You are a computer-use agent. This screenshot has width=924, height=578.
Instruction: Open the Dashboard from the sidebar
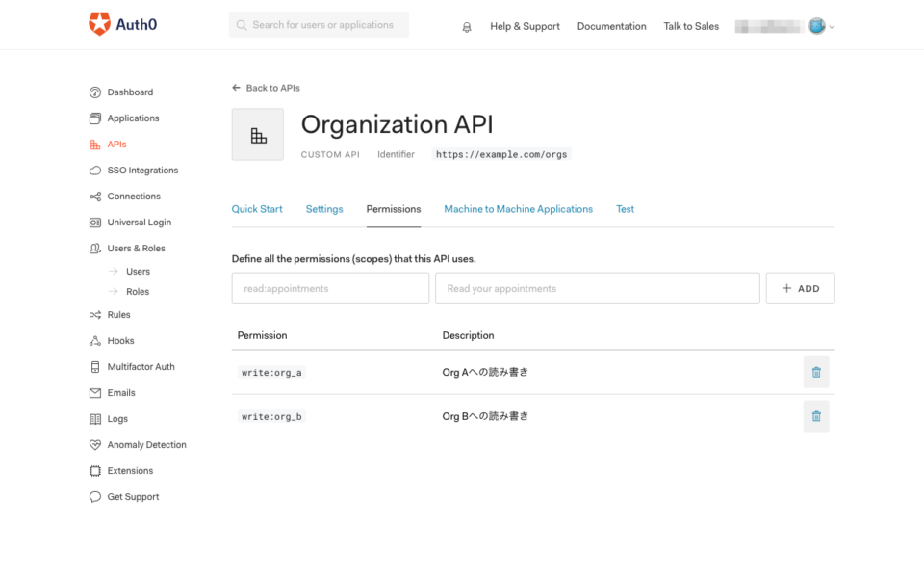[x=129, y=92]
